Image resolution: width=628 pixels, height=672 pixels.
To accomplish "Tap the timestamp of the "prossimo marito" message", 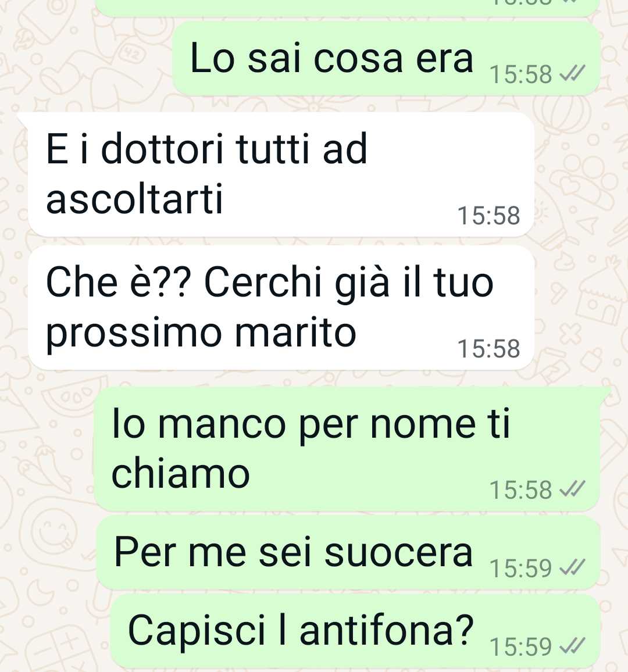I will [x=488, y=348].
